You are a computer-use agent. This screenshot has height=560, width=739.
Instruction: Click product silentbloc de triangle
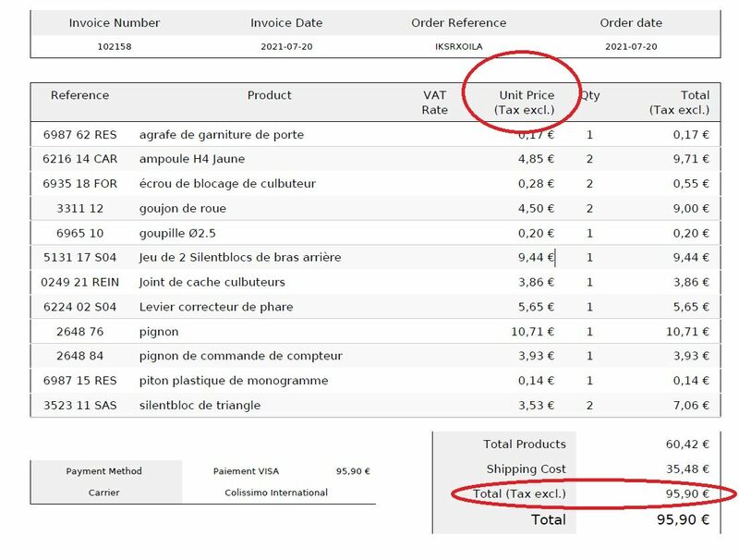pyautogui.click(x=200, y=406)
